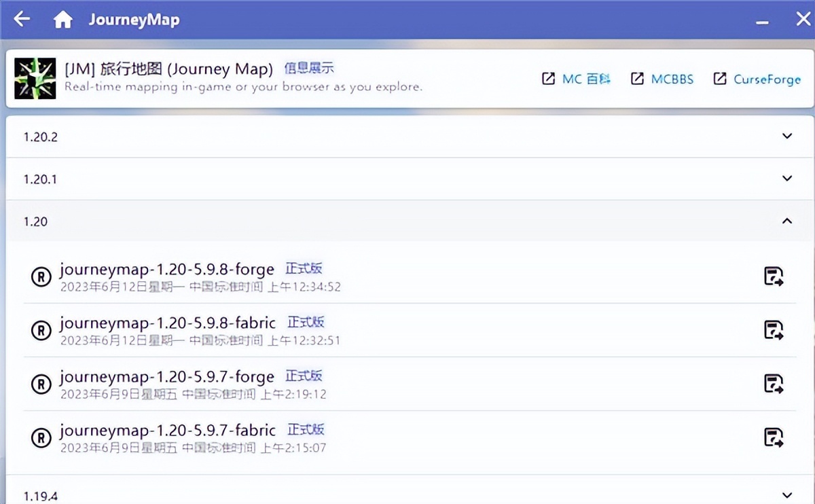This screenshot has width=815, height=504.
Task: Select the journeymap-1.20-5.9.7-forge file name
Action: pyautogui.click(x=167, y=376)
